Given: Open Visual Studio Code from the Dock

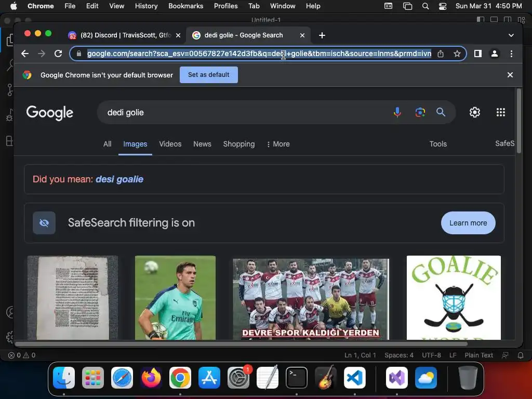Looking at the screenshot, I should click(x=354, y=378).
